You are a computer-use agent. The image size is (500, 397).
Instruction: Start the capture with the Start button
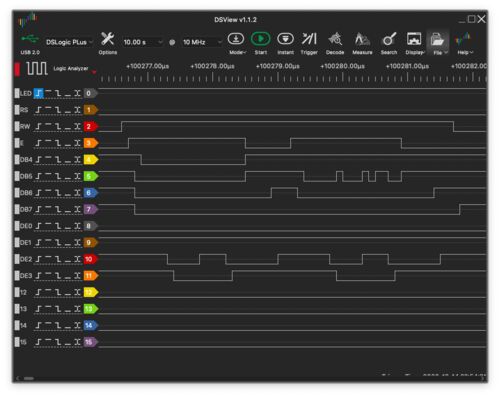pyautogui.click(x=260, y=39)
